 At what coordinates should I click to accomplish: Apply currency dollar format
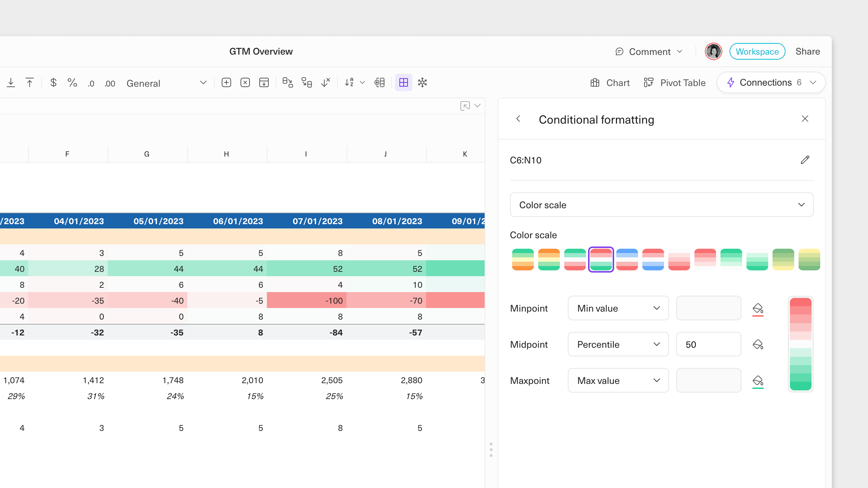[54, 83]
